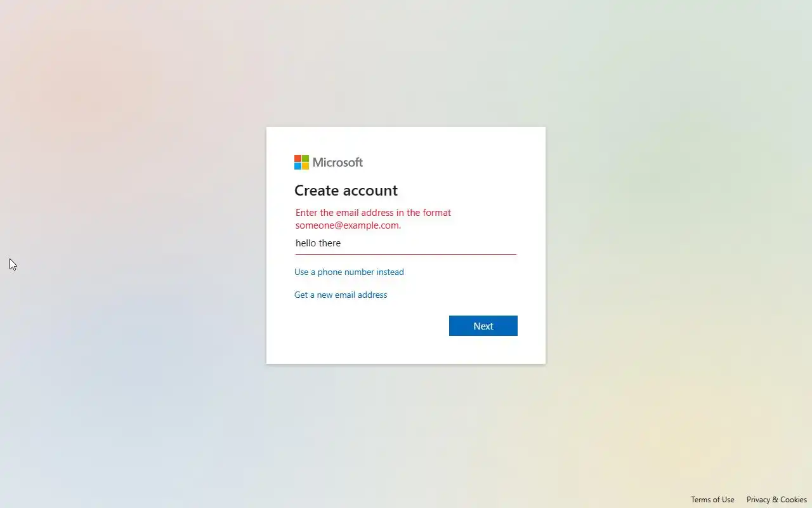Click the someone@example.com example text

coord(347,225)
